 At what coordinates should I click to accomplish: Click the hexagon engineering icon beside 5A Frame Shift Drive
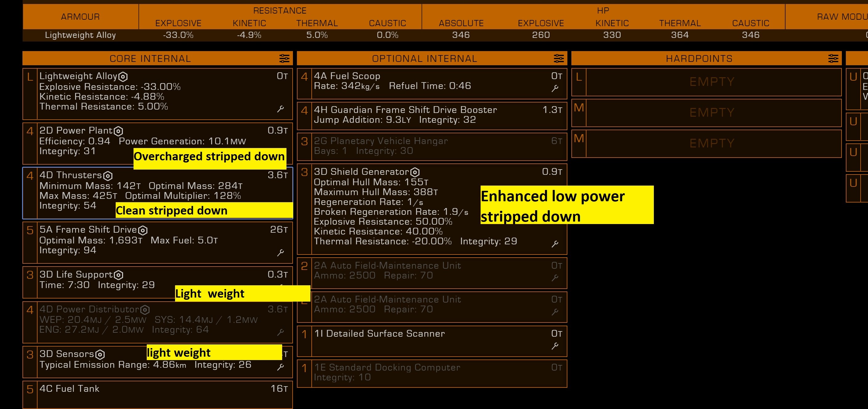coord(143,231)
